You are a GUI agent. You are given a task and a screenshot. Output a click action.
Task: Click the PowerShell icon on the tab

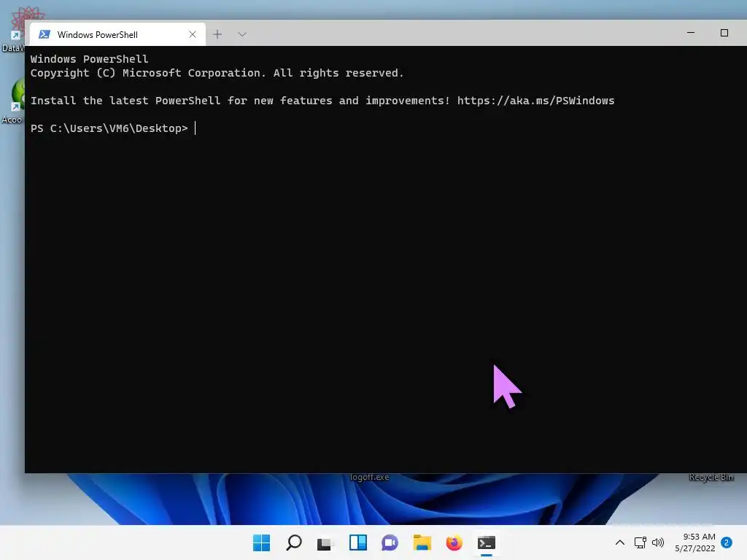(44, 34)
